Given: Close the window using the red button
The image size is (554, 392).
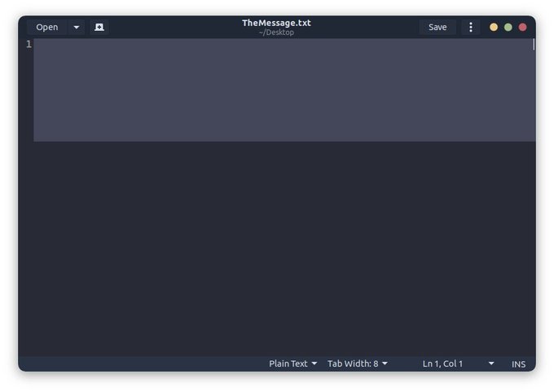Looking at the screenshot, I should (522, 27).
